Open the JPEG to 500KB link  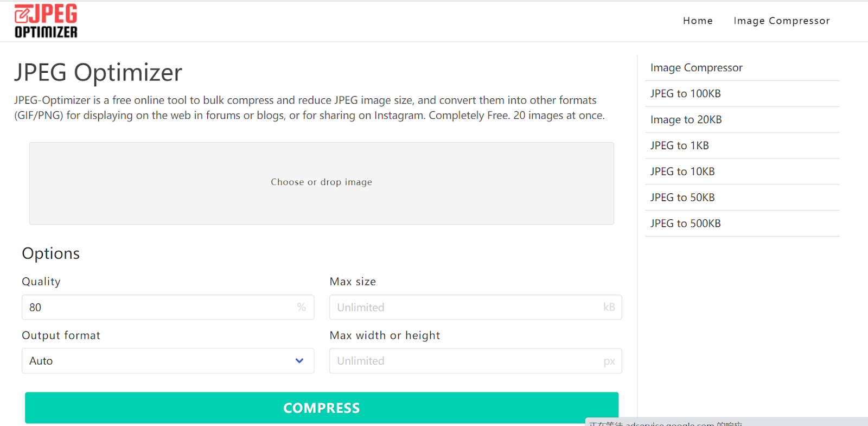(685, 224)
